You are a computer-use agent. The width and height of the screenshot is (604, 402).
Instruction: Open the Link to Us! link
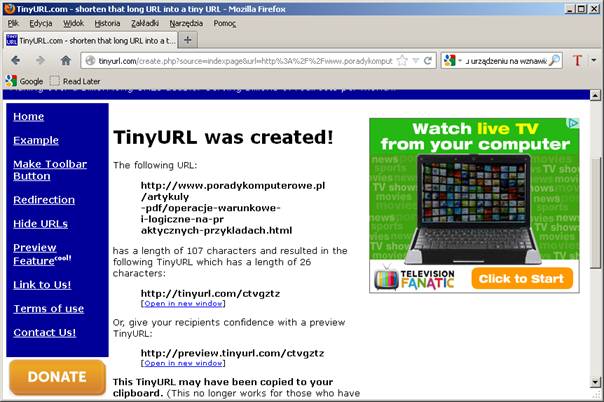pyautogui.click(x=42, y=285)
